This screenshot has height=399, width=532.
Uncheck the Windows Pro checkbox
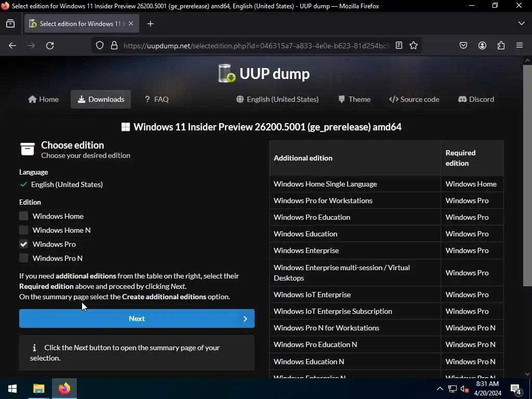(x=23, y=244)
